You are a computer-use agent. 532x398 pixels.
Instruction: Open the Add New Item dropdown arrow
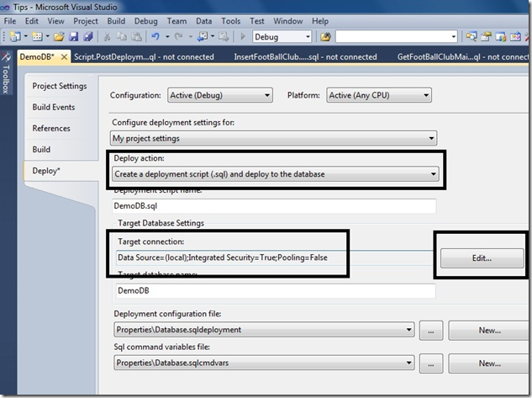click(48, 36)
